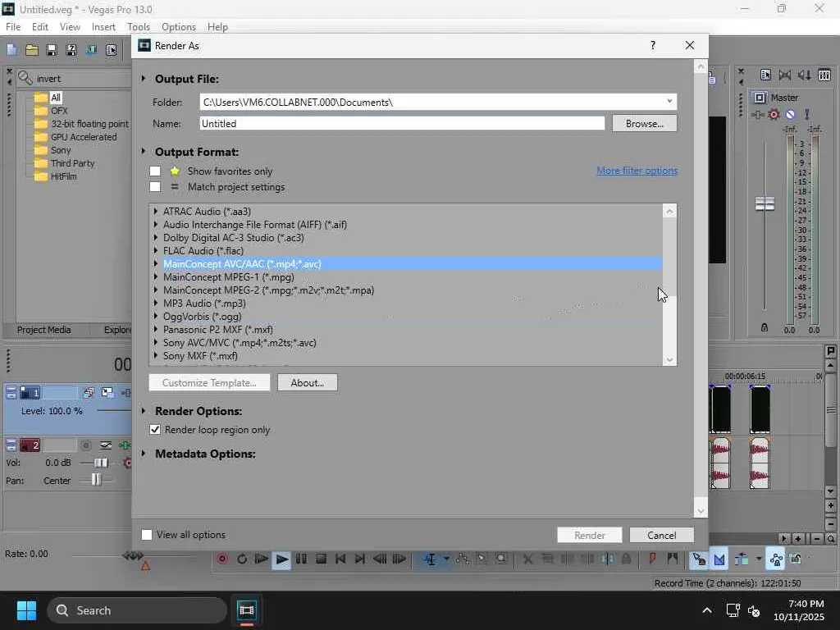Screen dimensions: 840x630
Task: Click the Master volume fader
Action: tap(765, 203)
